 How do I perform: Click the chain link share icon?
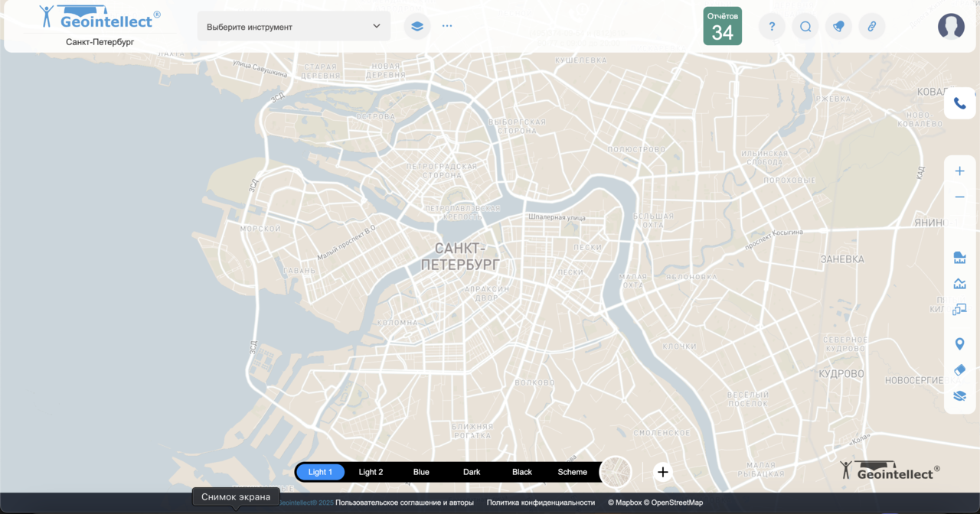click(x=871, y=27)
